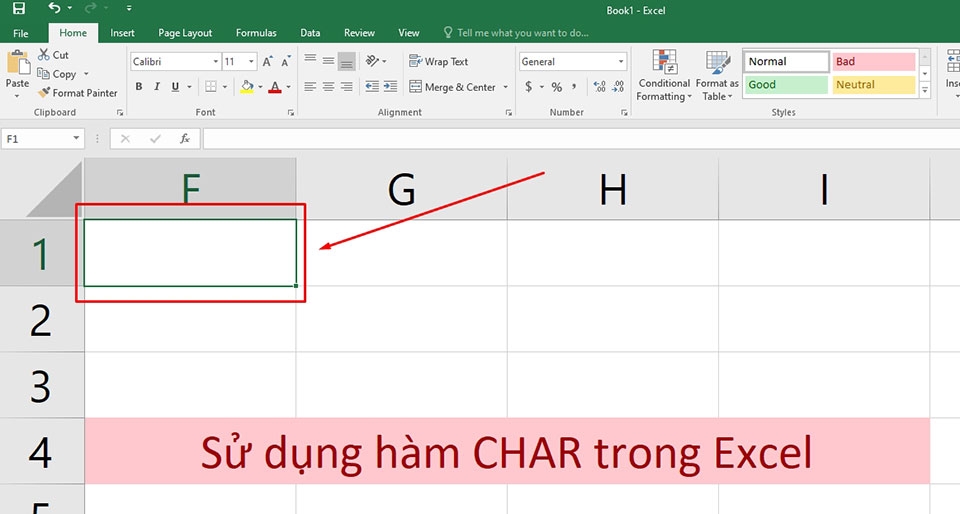Switch to the Data tab

pyautogui.click(x=310, y=33)
